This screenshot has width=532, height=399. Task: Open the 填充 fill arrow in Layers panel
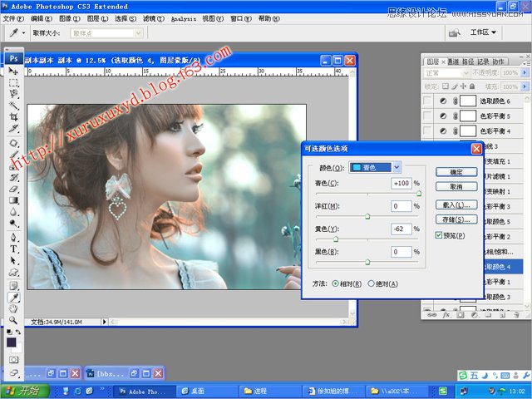point(525,86)
